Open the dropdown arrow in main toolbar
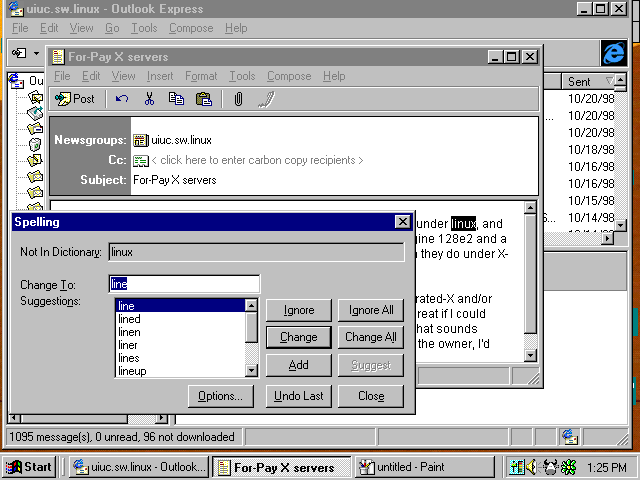Image resolution: width=640 pixels, height=480 pixels. (36, 53)
